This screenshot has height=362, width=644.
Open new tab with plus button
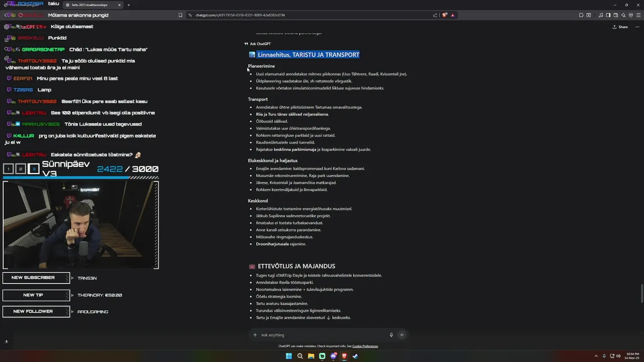coord(129,5)
